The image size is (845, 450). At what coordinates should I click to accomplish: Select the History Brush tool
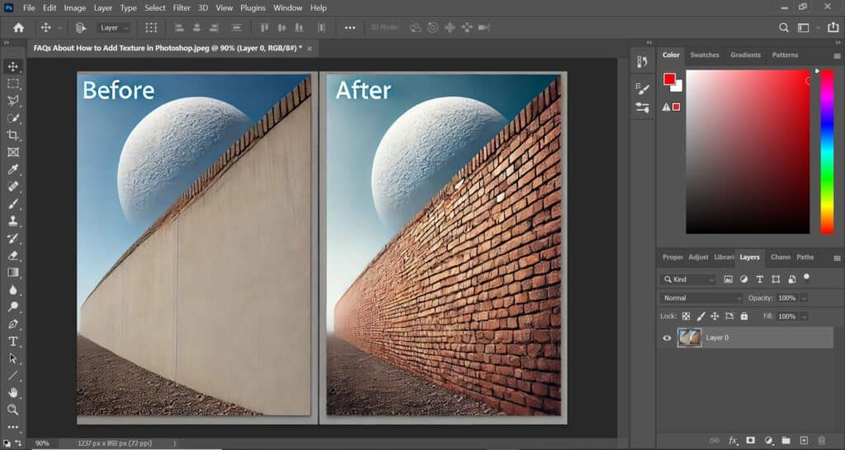point(13,238)
